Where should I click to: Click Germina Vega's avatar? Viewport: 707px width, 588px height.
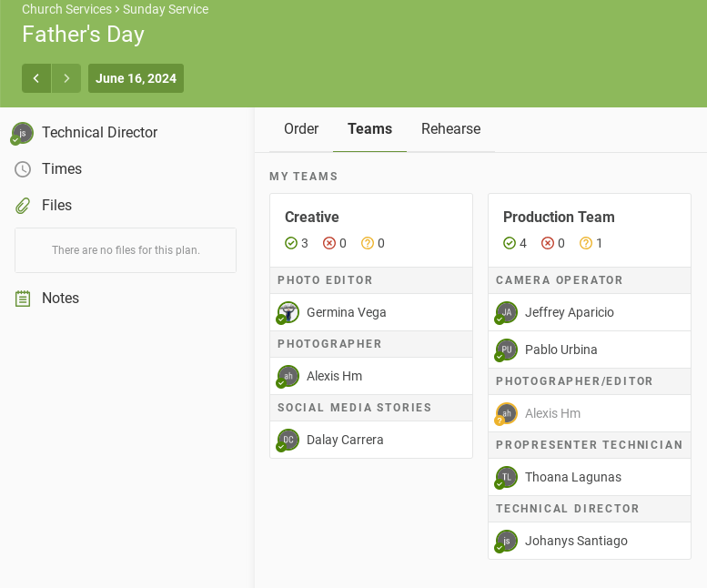click(x=288, y=312)
